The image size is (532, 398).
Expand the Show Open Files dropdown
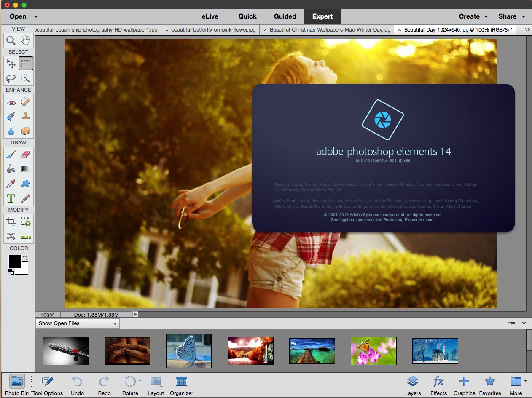tap(78, 323)
